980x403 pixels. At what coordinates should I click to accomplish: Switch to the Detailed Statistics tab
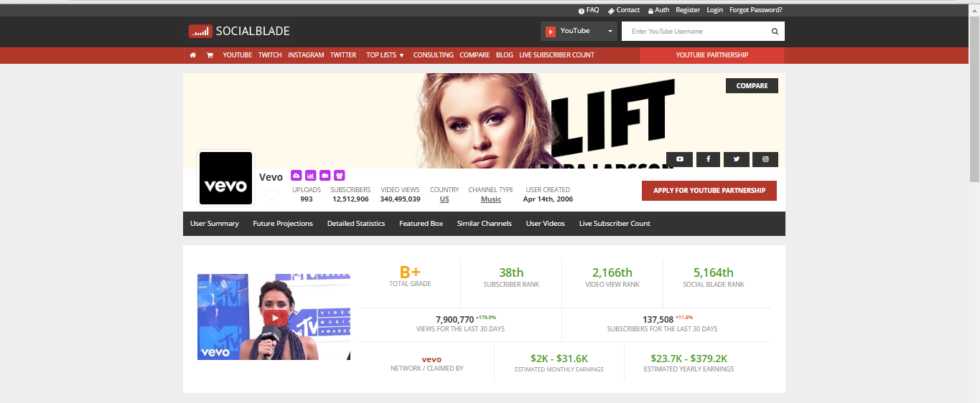(356, 224)
